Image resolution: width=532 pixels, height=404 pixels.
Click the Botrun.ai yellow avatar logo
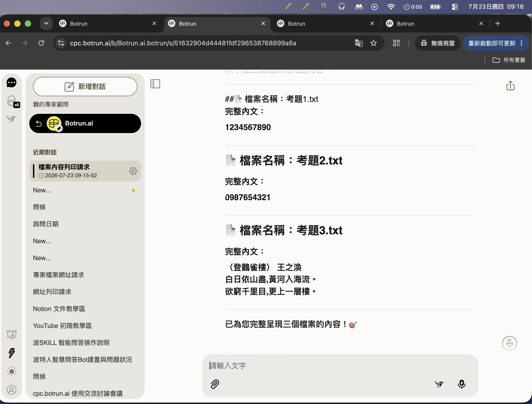[x=54, y=123]
